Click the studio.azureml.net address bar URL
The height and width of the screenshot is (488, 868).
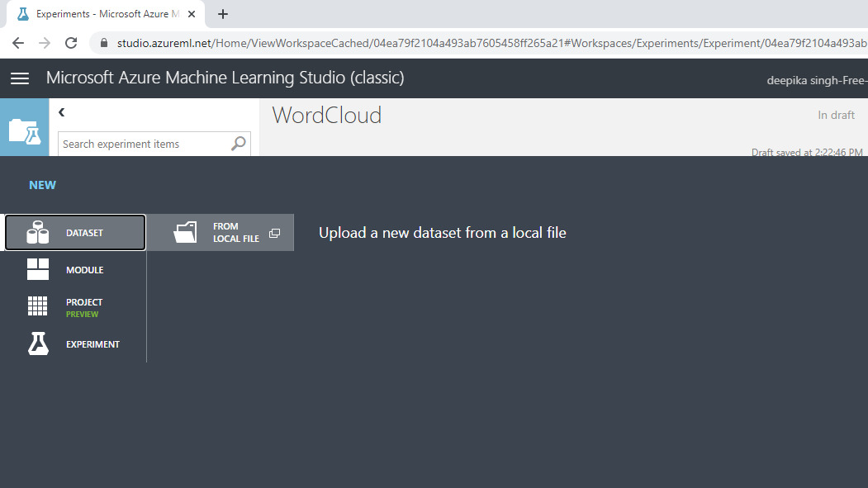coord(491,43)
